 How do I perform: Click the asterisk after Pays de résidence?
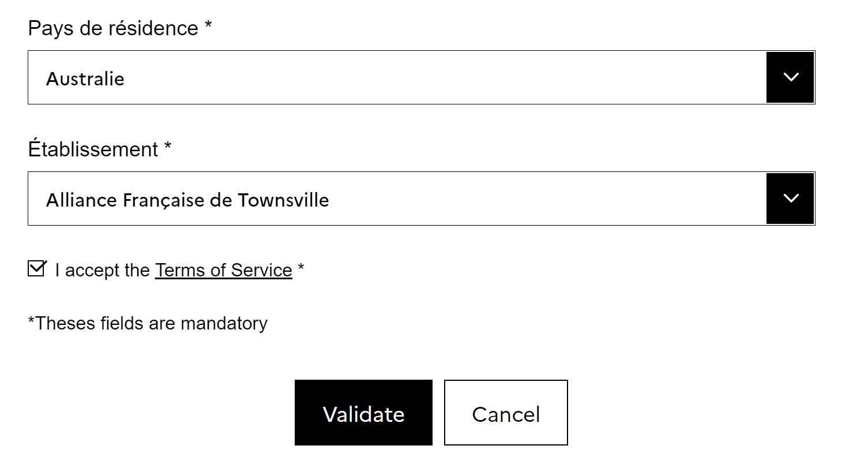(x=208, y=27)
